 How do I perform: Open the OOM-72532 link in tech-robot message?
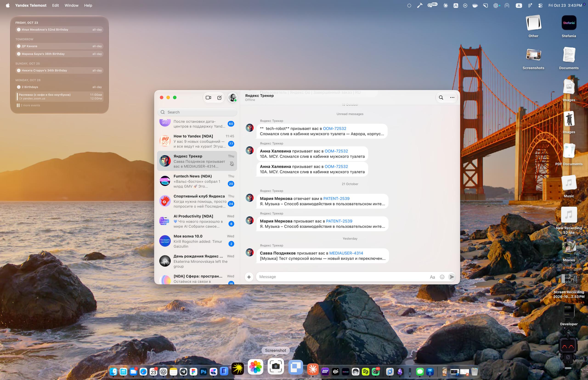(x=334, y=129)
